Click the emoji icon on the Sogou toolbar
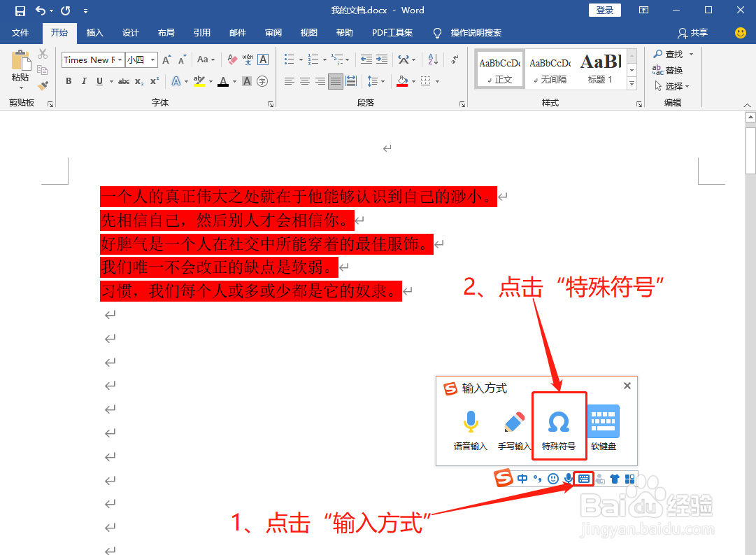Viewport: 756px width, 555px height. pyautogui.click(x=552, y=479)
